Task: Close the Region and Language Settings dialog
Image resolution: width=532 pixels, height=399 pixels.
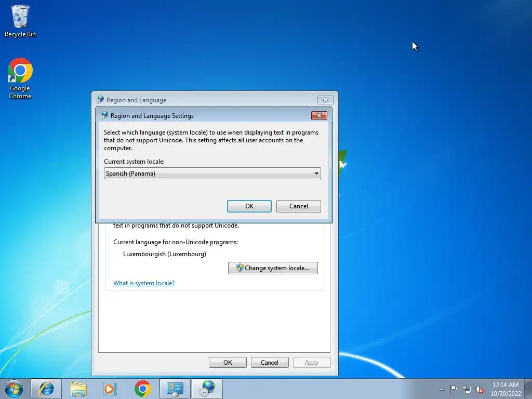Action: pyautogui.click(x=320, y=116)
